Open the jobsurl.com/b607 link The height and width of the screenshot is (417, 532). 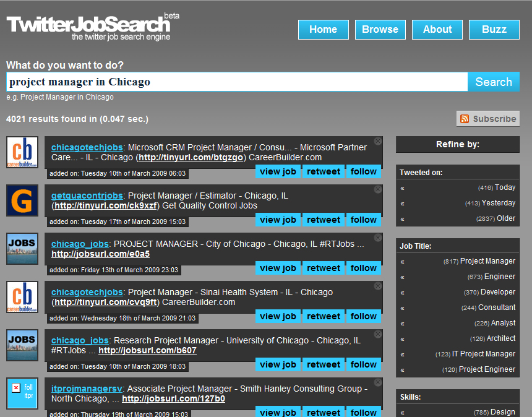(x=148, y=350)
